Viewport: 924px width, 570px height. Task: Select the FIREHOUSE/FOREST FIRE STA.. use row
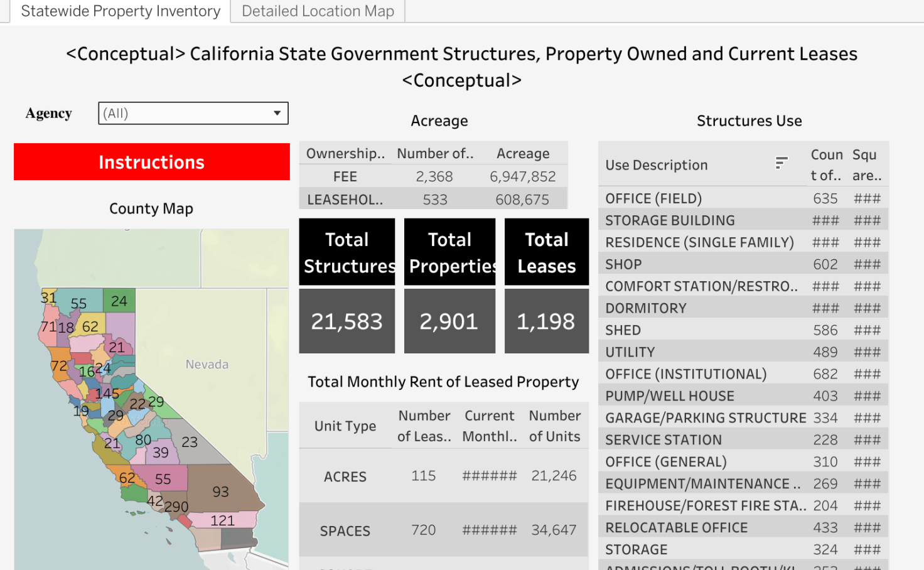744,506
